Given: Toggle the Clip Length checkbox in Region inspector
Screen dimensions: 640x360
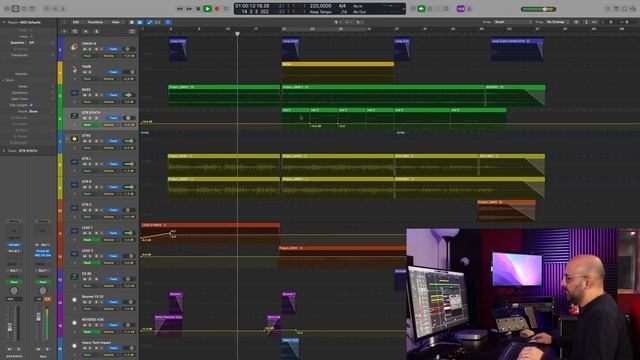Looking at the screenshot, I should [31, 105].
